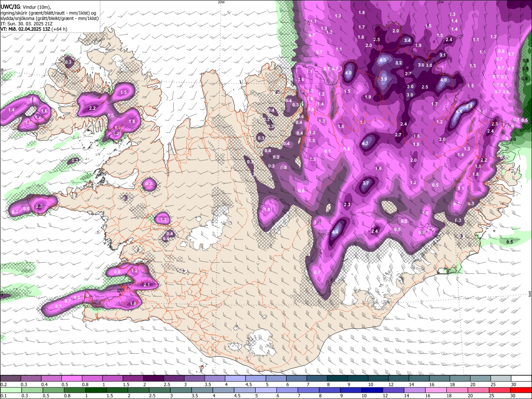532x399 pixels.
Task: Click the initial time 'IT: Sun. 30. 03. 2025 21Z'
Action: (x=27, y=24)
